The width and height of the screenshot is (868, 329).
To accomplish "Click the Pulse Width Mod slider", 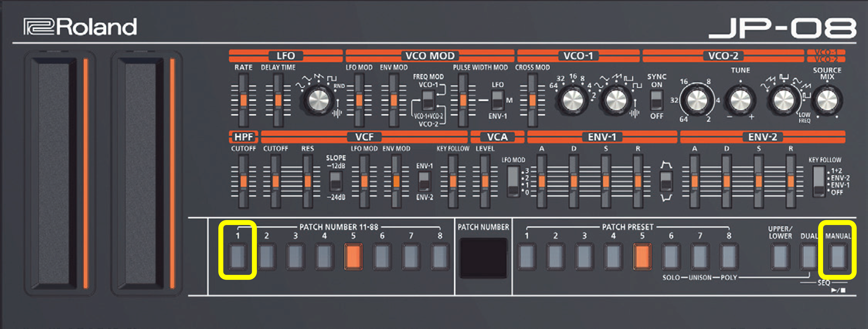I will click(463, 100).
